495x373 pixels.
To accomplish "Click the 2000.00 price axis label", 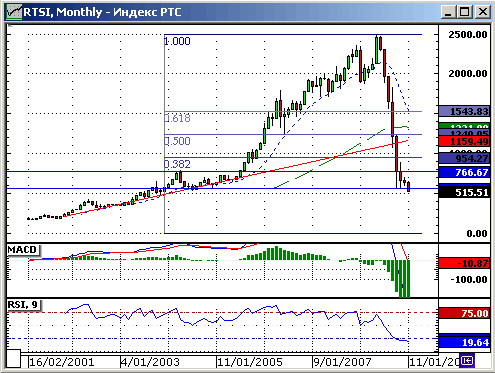I will [x=468, y=73].
